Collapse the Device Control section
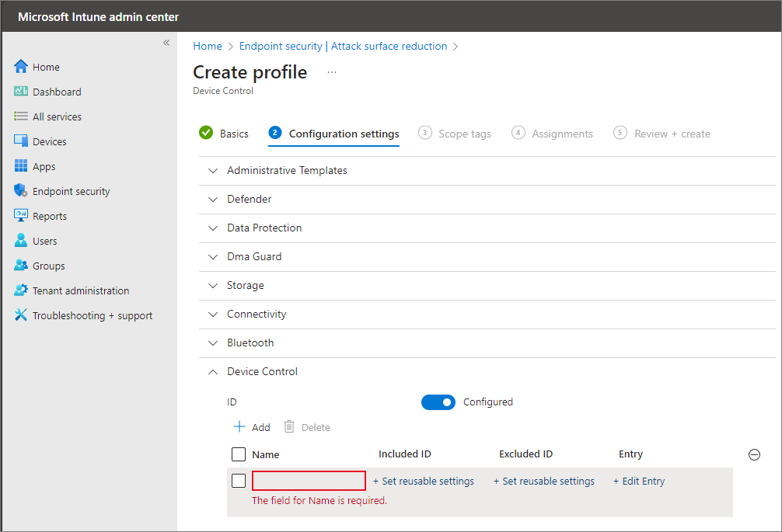This screenshot has height=532, width=782. [213, 371]
